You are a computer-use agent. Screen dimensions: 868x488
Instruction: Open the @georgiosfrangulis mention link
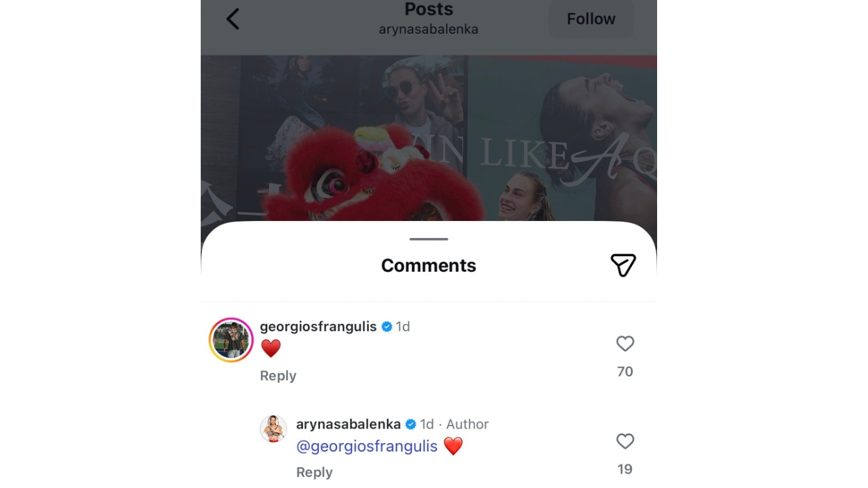(x=367, y=446)
